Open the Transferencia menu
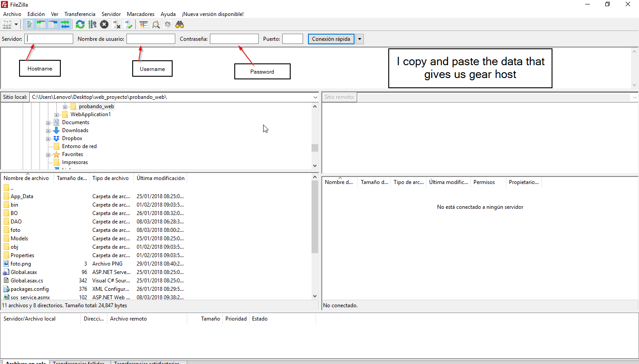The image size is (639, 364). click(x=80, y=14)
